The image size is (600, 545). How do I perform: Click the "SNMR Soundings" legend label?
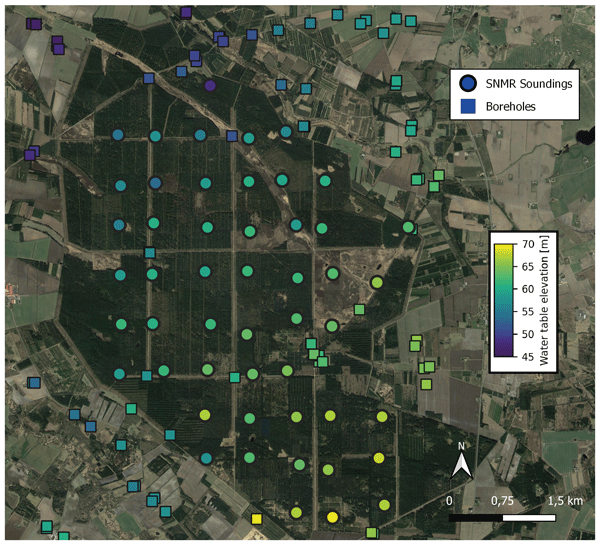(529, 84)
